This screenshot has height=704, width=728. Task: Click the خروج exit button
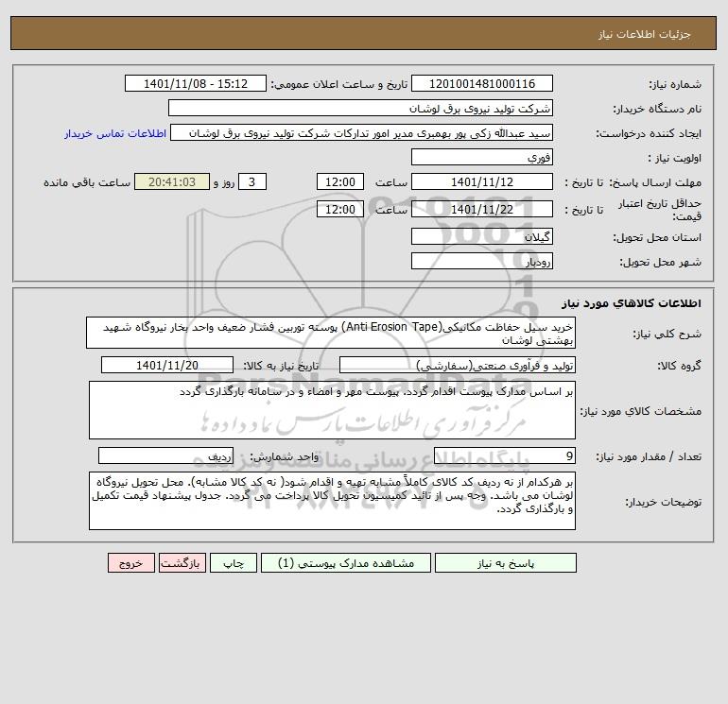coord(130,563)
